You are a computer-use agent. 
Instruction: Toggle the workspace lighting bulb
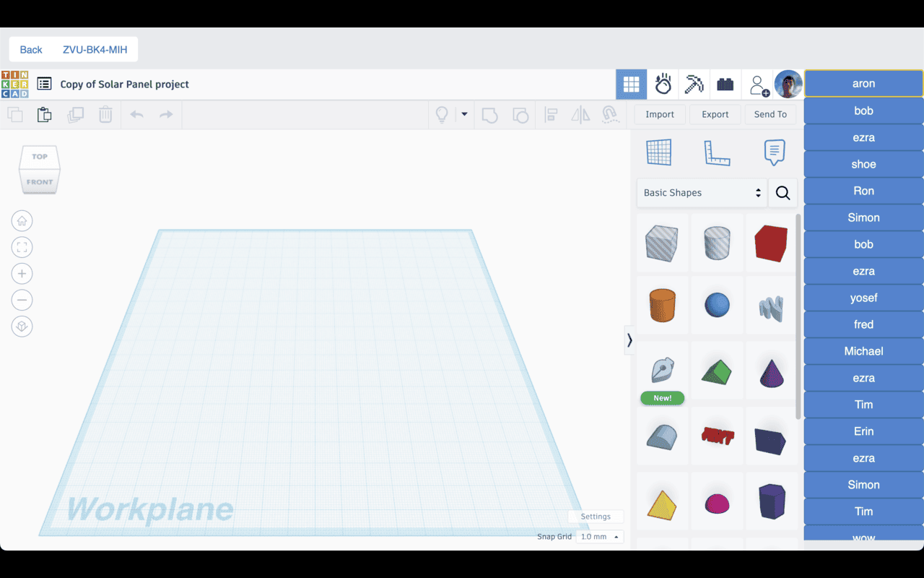(442, 114)
